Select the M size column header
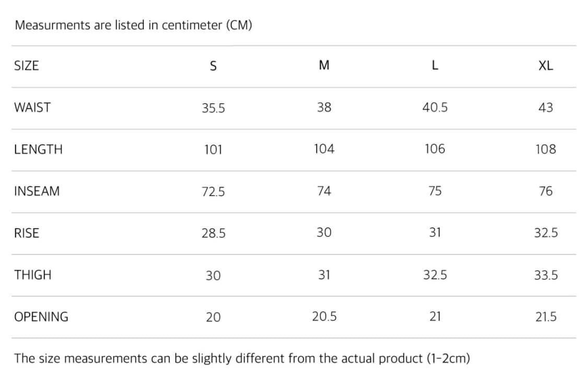This screenshot has width=588, height=388. pyautogui.click(x=324, y=65)
